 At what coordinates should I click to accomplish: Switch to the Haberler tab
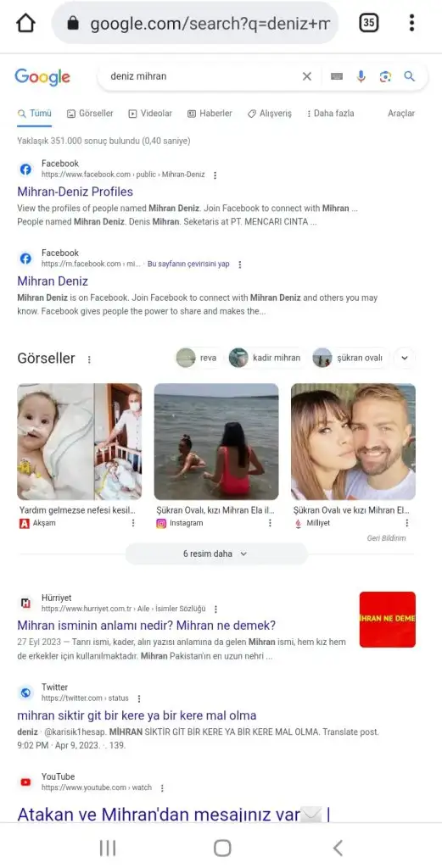(210, 114)
